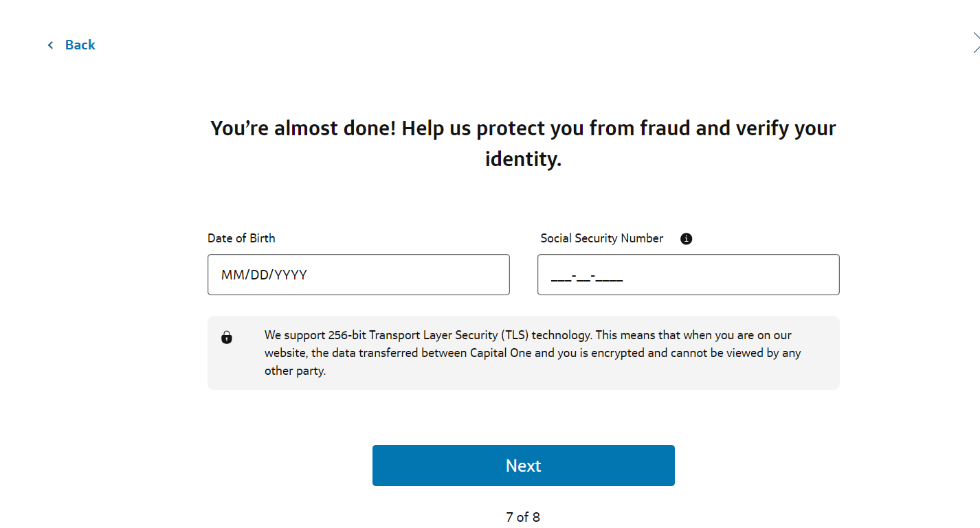Focus the Social Security Number input field
The width and height of the screenshot is (980, 528).
(689, 275)
